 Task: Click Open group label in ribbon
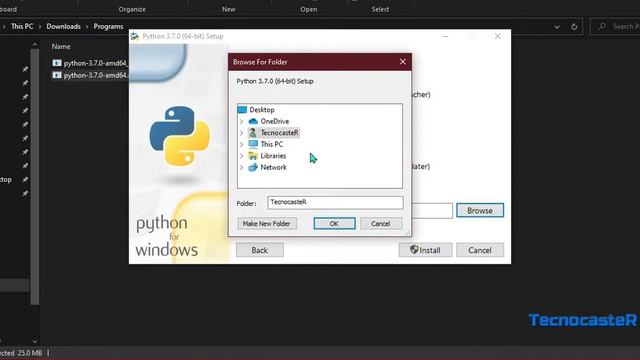pyautogui.click(x=309, y=9)
